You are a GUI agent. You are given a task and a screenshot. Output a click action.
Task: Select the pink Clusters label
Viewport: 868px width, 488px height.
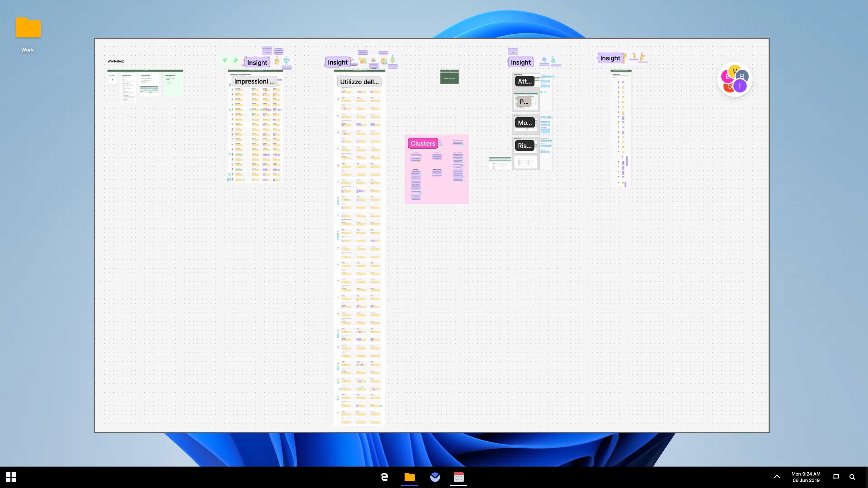coord(423,143)
